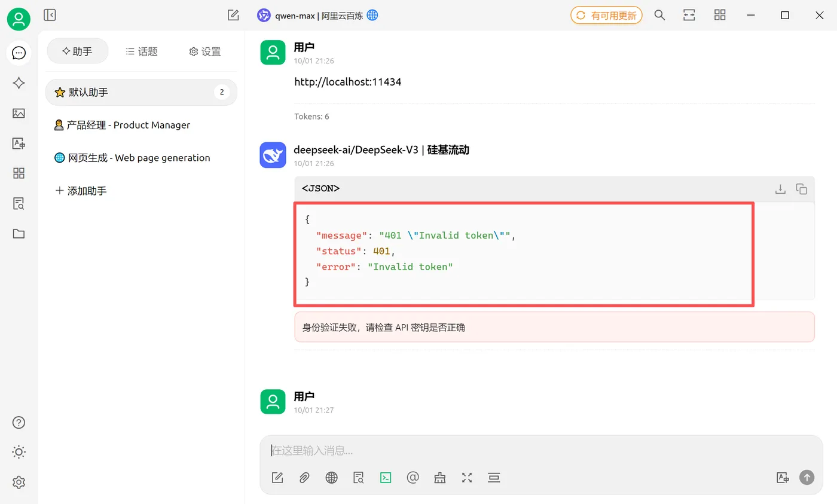Screen dimensions: 837x504
Task: Collapse the left navigation sidebar
Action: point(50,15)
